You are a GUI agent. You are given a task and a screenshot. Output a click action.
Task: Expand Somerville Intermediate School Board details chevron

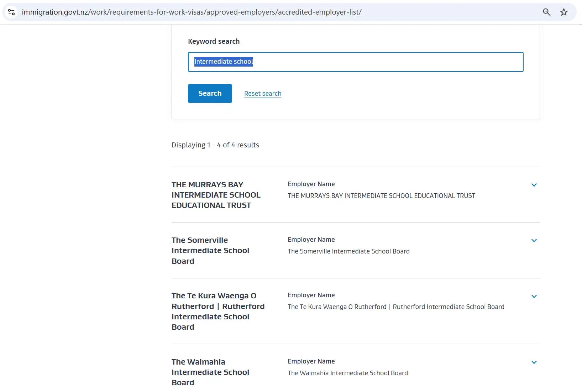pos(534,240)
